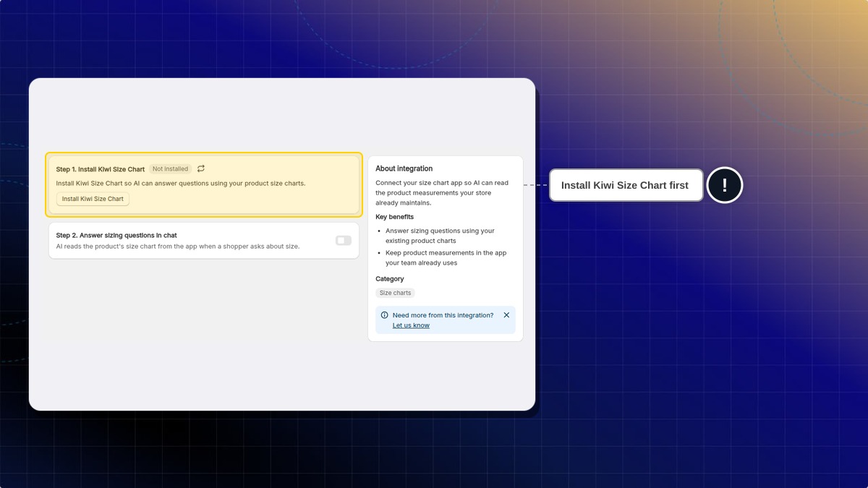Select the 'Step 1. Install Kiwi Size Chart' heading
Screen dimensions: 868x488
pyautogui.click(x=101, y=169)
